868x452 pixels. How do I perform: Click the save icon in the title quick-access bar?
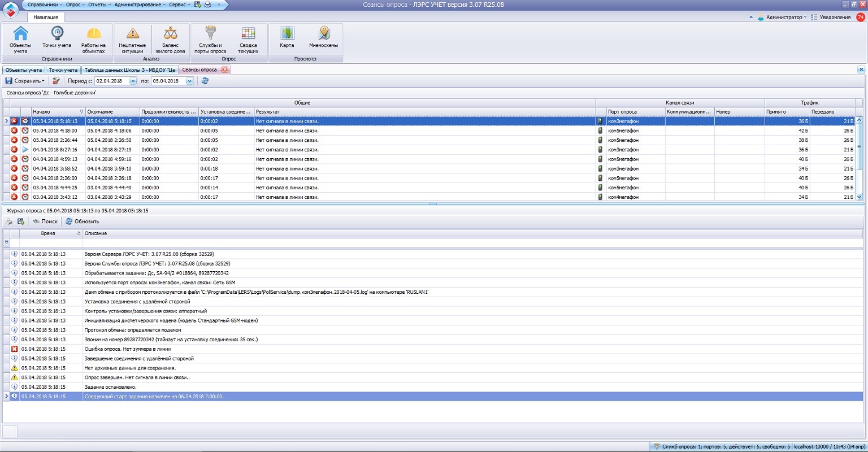click(x=198, y=5)
